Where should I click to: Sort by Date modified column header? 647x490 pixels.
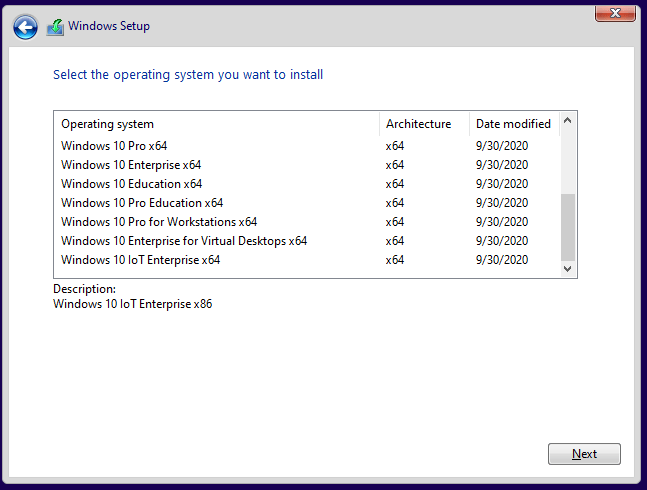pos(513,124)
